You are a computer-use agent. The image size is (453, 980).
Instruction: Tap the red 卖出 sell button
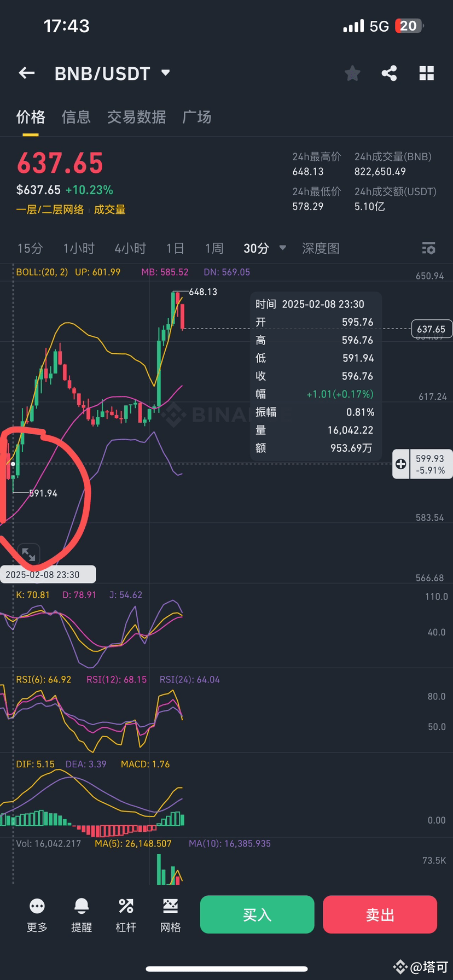380,914
